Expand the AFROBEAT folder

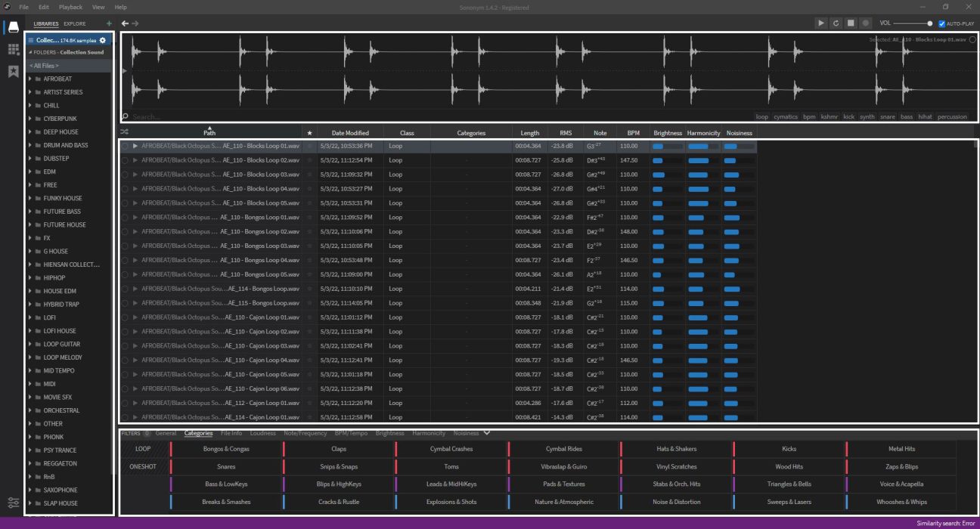click(29, 79)
